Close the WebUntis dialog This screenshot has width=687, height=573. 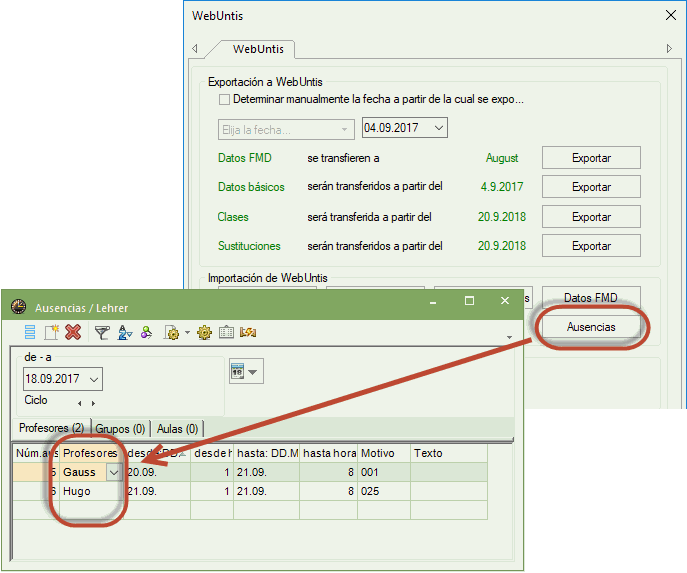(x=670, y=15)
